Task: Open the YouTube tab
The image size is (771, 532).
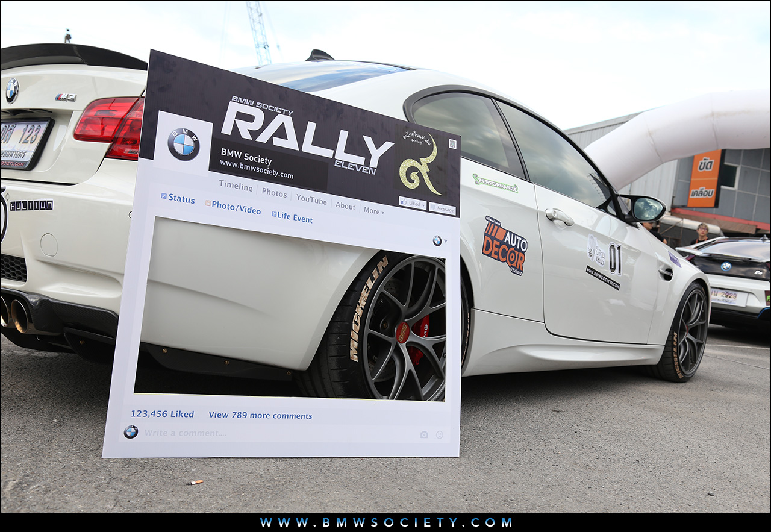Action: click(x=311, y=199)
